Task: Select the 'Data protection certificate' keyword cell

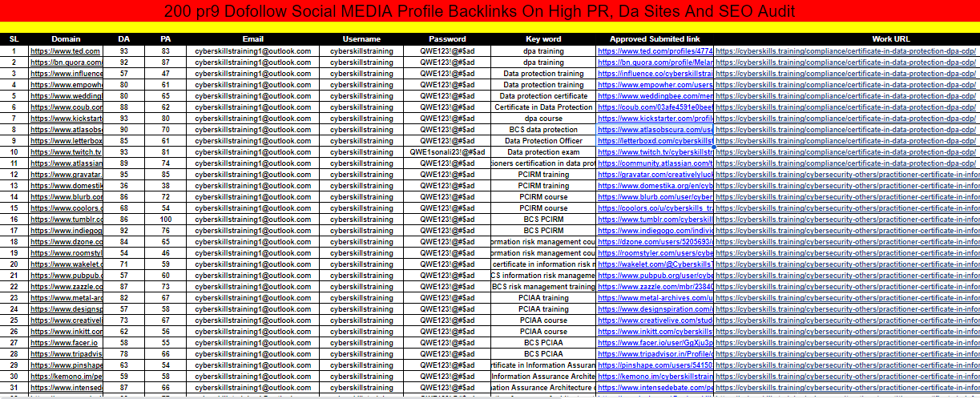Action: [543, 95]
